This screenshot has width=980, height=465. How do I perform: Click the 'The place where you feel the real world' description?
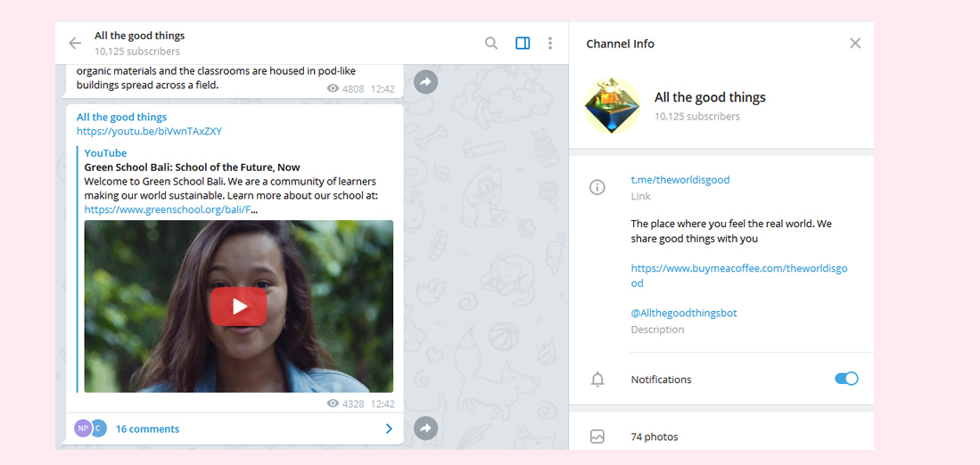point(731,231)
